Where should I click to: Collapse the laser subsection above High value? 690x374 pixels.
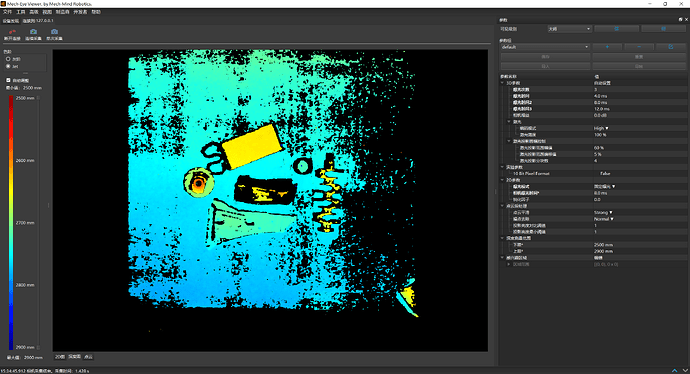509,121
